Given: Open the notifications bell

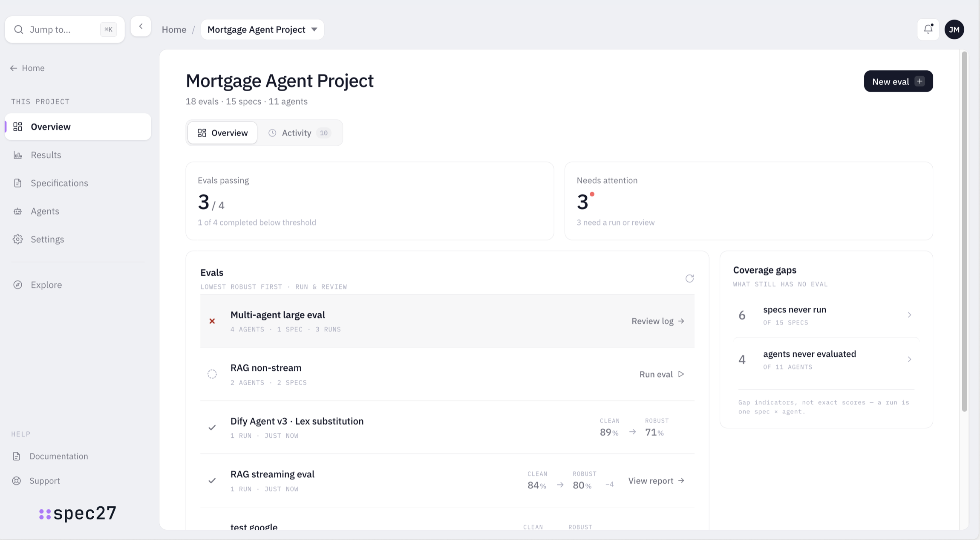Looking at the screenshot, I should [x=928, y=29].
